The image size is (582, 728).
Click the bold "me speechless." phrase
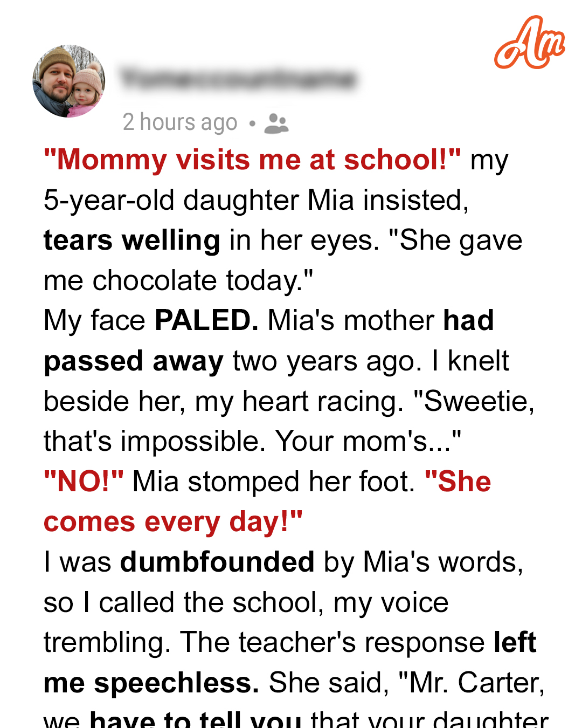pyautogui.click(x=151, y=683)
